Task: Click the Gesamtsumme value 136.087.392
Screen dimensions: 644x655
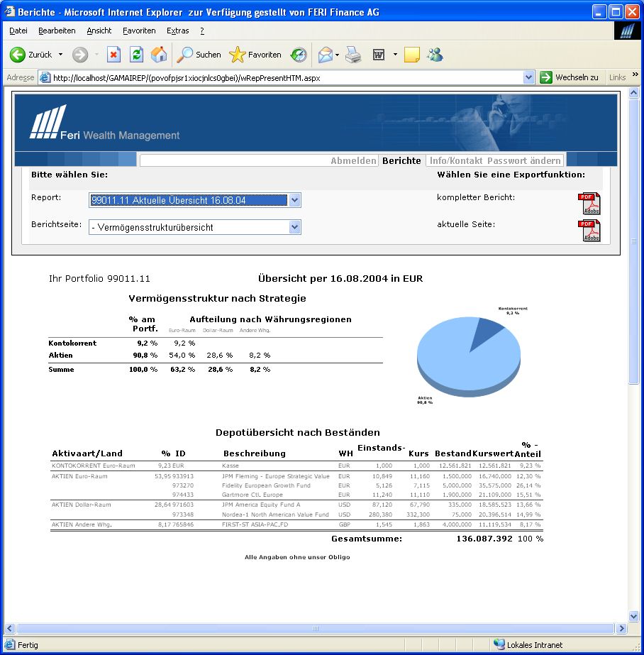Action: (x=484, y=539)
